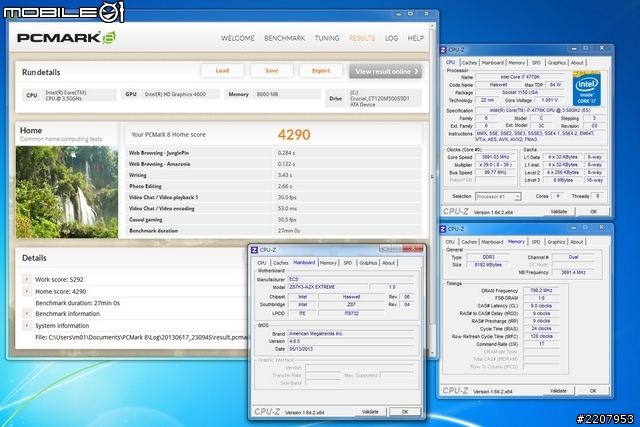Screen dimensions: 640x427
Task: Click the Web Browsing - JunglePin row
Action: click(x=273, y=153)
